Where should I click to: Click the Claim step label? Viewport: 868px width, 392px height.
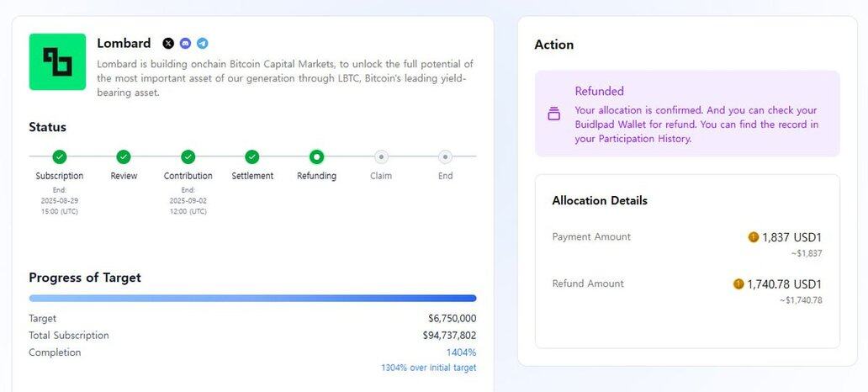coord(381,176)
